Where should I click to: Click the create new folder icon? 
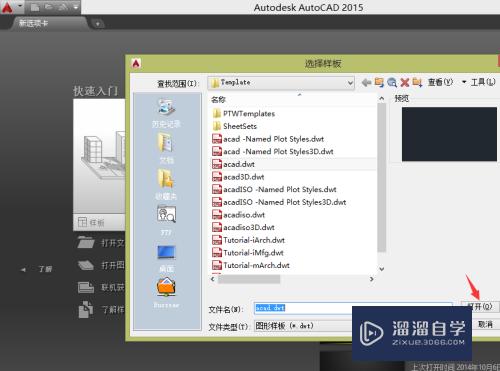[x=417, y=82]
